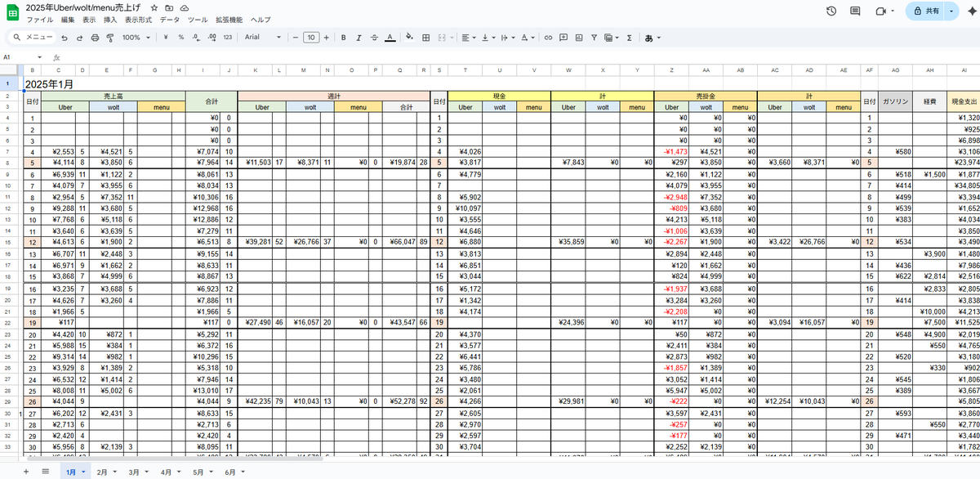Toggle bold formatting

point(344,38)
